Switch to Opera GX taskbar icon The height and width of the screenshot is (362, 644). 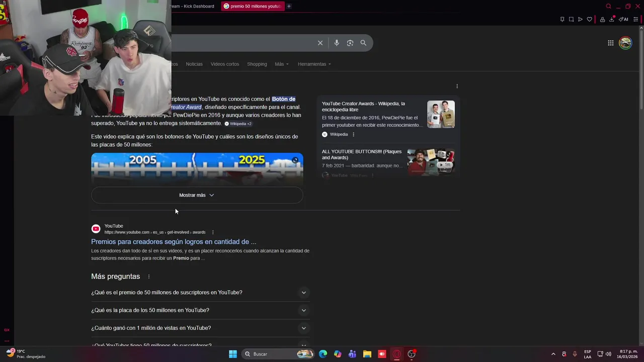coord(396,354)
